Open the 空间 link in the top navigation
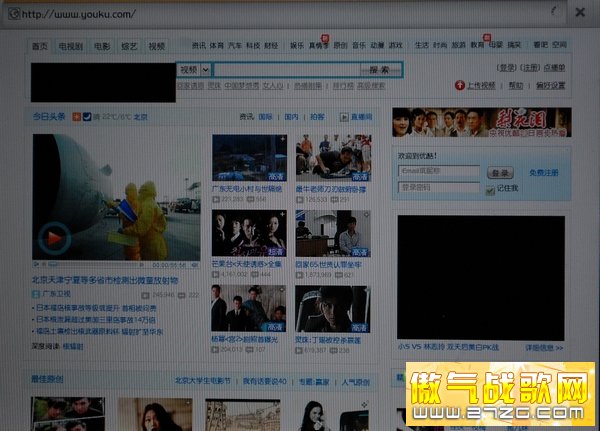Screen dimensions: 600x431 pos(559,45)
